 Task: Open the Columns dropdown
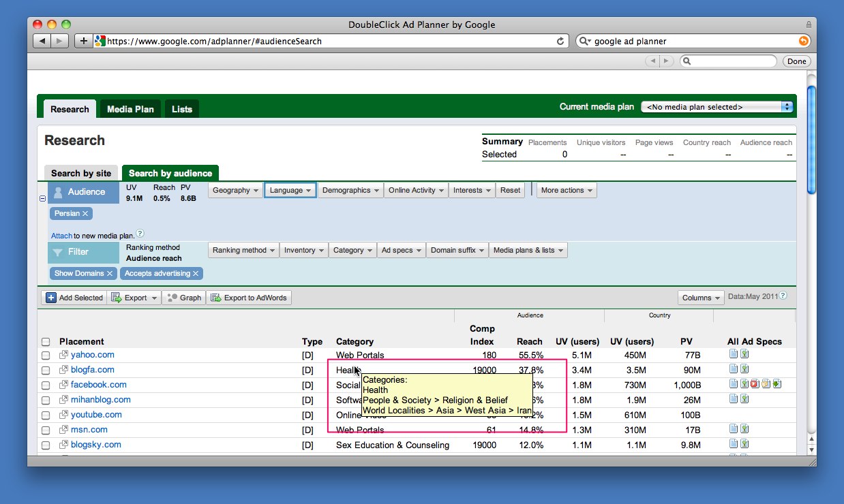tap(702, 298)
